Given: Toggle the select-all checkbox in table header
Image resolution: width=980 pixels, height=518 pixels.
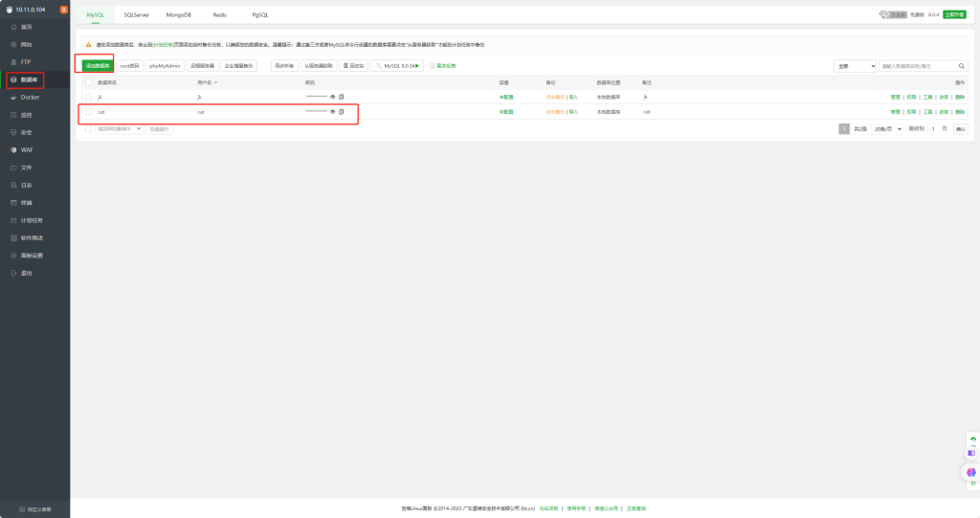Looking at the screenshot, I should coord(89,82).
